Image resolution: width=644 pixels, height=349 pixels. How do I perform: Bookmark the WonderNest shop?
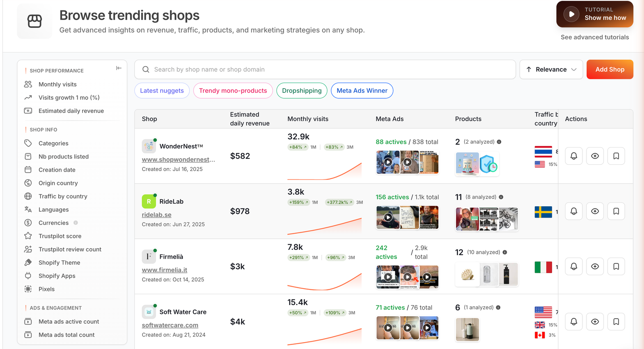point(616,156)
